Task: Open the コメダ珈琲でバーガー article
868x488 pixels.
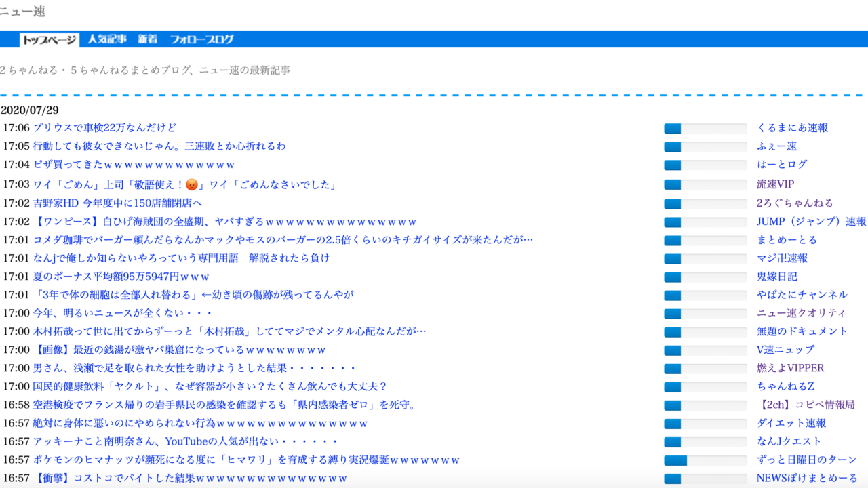Action: (x=283, y=240)
